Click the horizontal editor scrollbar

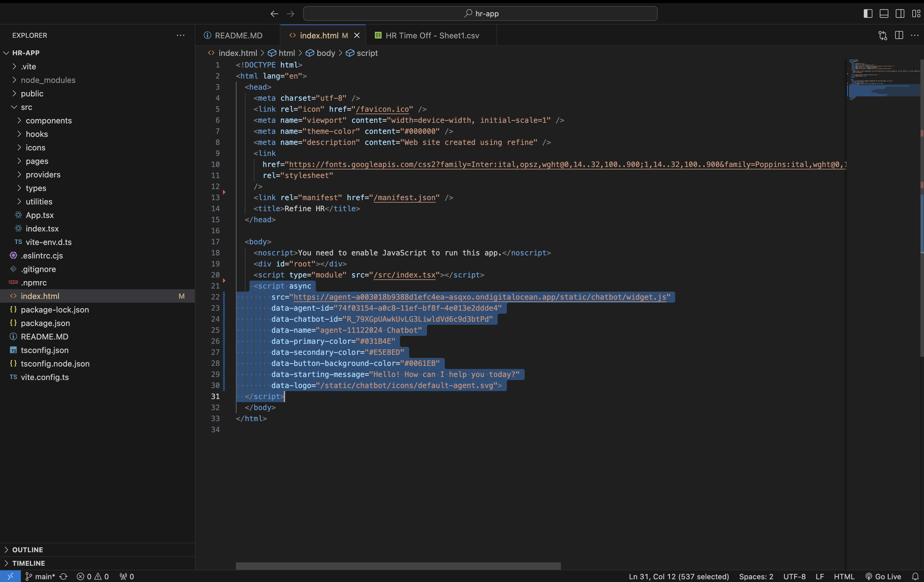[x=398, y=566]
